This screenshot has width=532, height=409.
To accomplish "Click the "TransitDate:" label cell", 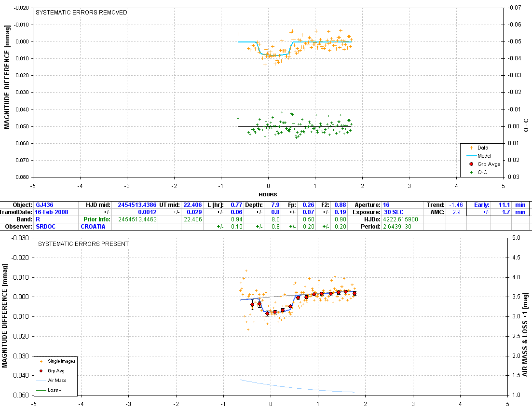I will tap(16, 212).
